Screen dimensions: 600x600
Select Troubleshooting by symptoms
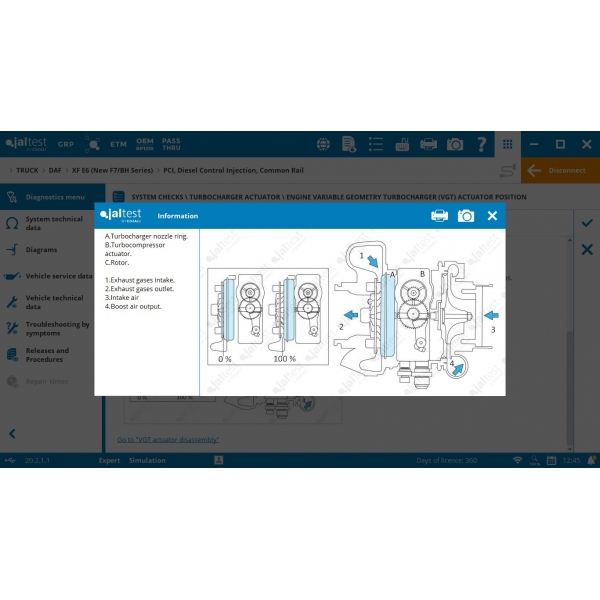point(56,328)
